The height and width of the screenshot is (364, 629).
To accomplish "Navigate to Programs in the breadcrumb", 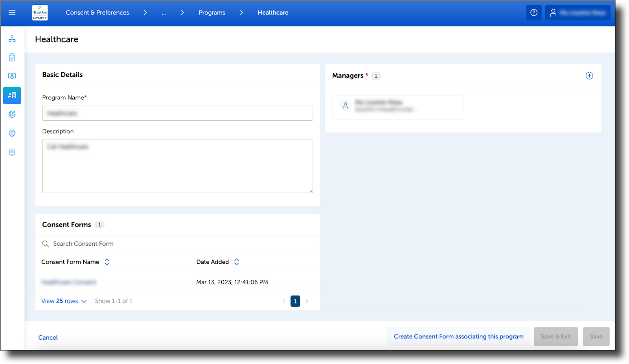I will click(212, 12).
